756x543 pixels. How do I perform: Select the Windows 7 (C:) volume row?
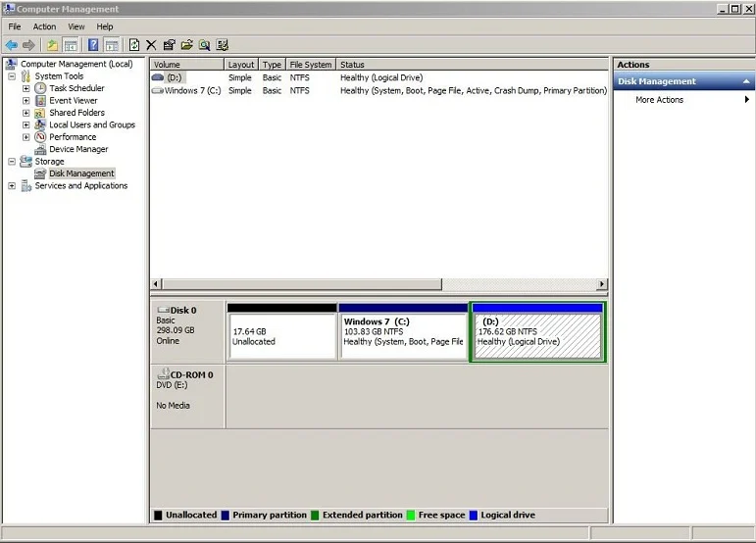coord(378,90)
